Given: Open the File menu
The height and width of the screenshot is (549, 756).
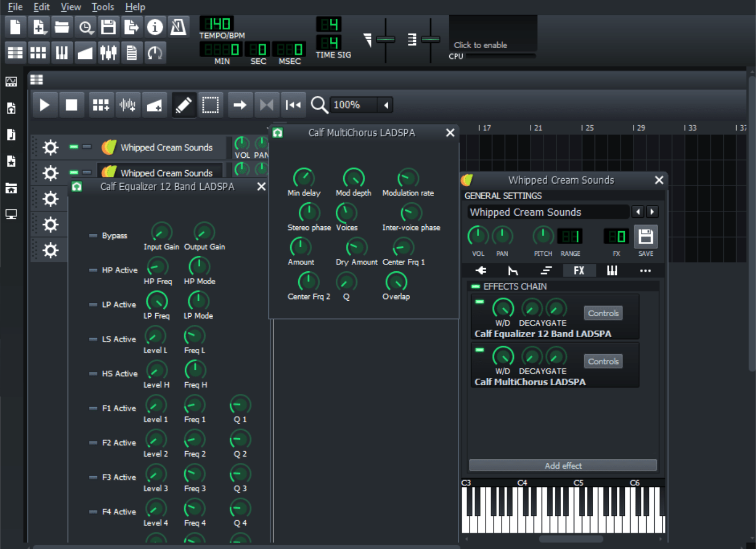Looking at the screenshot, I should click(x=15, y=7).
